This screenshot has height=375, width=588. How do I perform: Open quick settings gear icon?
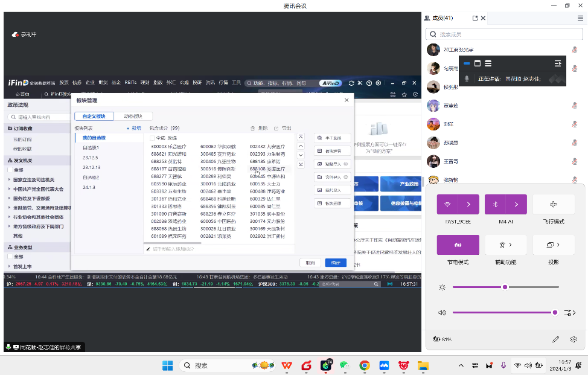click(574, 339)
